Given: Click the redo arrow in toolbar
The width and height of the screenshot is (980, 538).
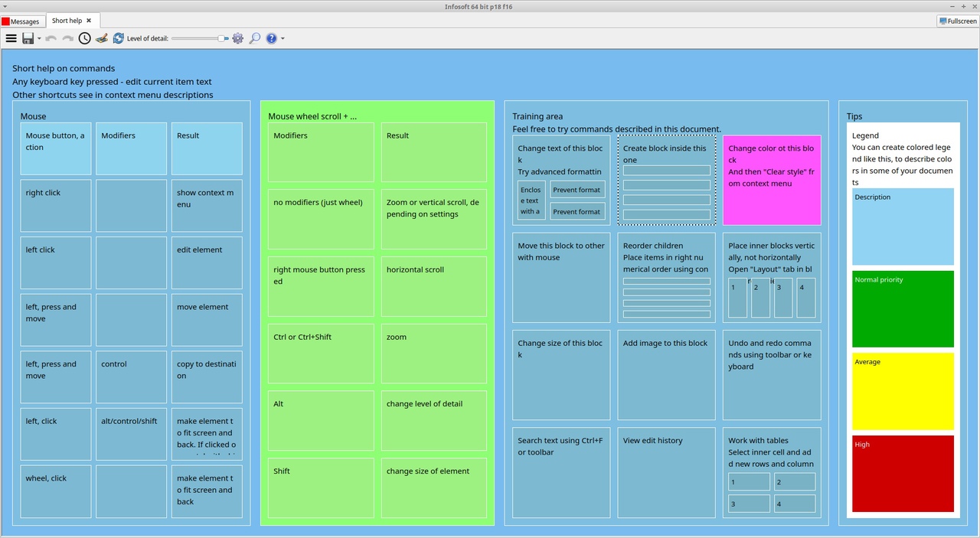Looking at the screenshot, I should click(68, 38).
